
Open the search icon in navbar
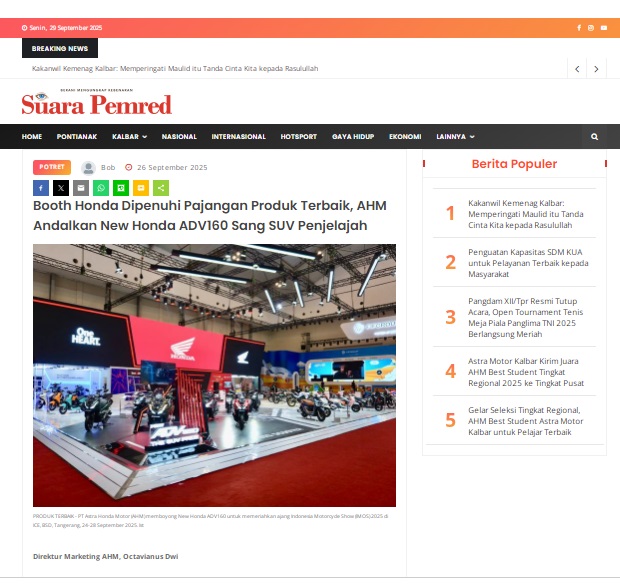[594, 137]
